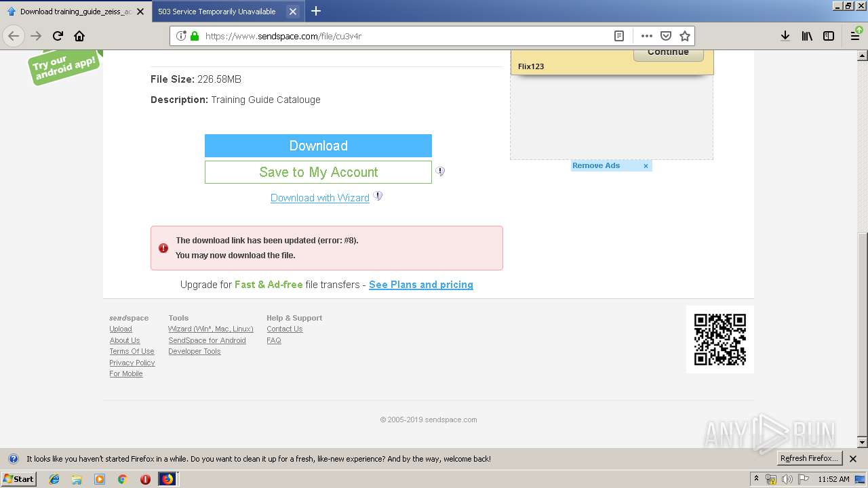Close the Remove Ads bar with x
868x488 pixels.
click(x=646, y=166)
